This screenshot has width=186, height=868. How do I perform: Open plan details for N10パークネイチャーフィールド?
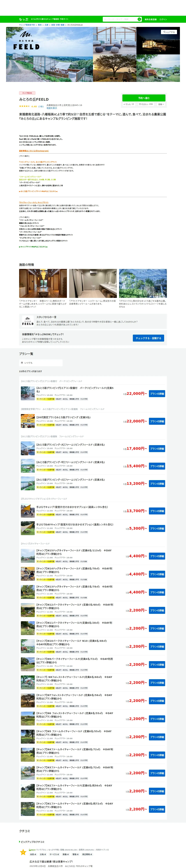[157, 647]
